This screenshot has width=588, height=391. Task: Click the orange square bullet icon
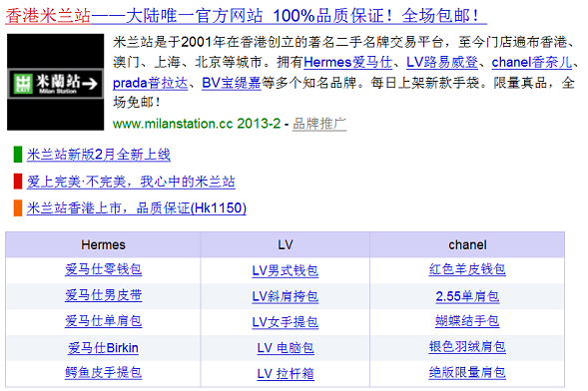coord(18,208)
